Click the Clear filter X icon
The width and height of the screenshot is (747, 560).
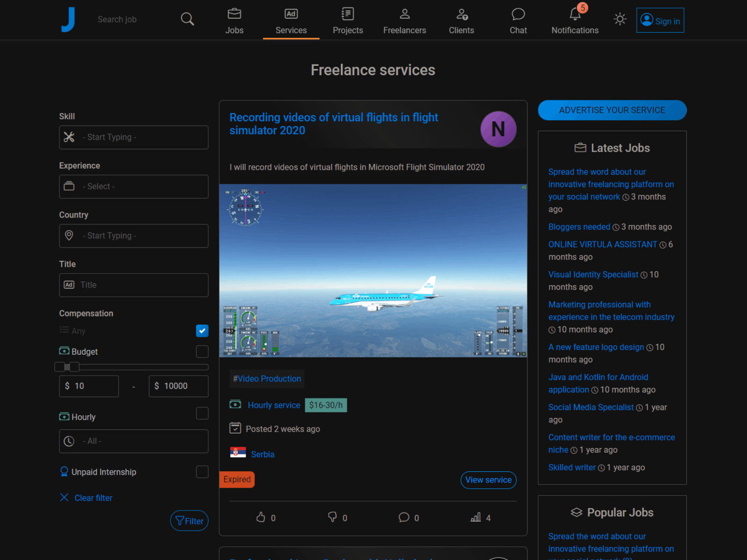(x=64, y=497)
